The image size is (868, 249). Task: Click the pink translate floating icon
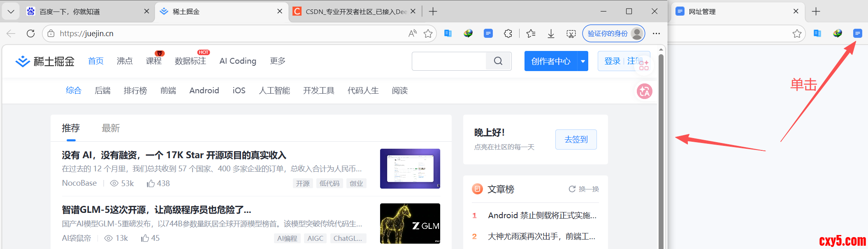click(x=644, y=91)
